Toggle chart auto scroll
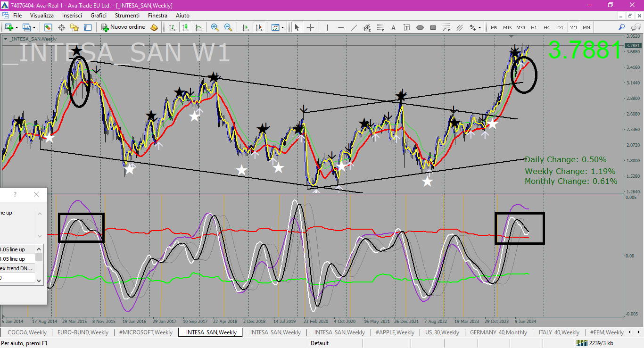The width and height of the screenshot is (644, 348). (x=245, y=27)
